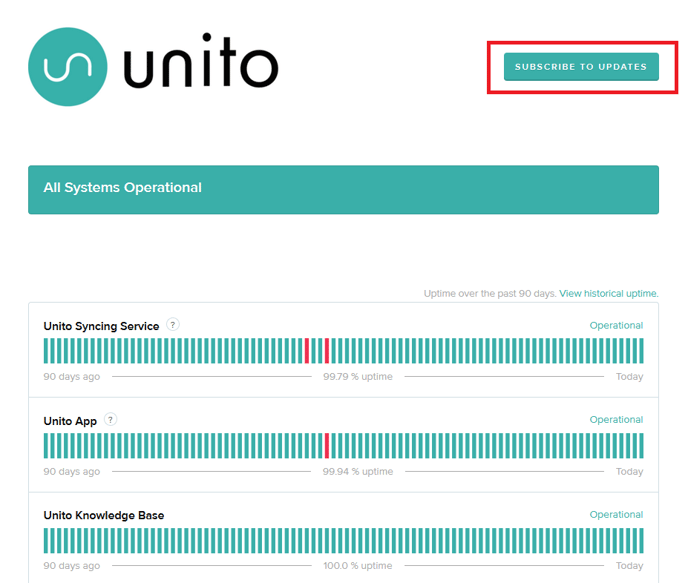Screen dimensions: 688x583
Task: Open the View historical uptime link
Action: 609,293
